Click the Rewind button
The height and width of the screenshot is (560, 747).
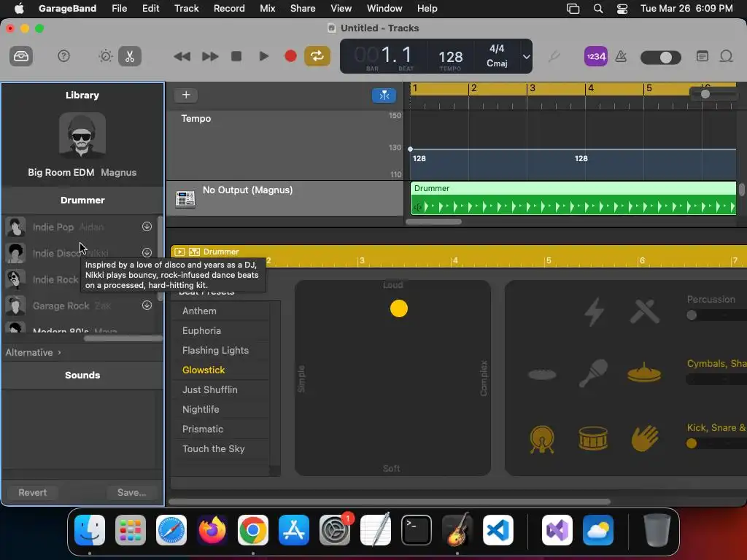tap(182, 57)
